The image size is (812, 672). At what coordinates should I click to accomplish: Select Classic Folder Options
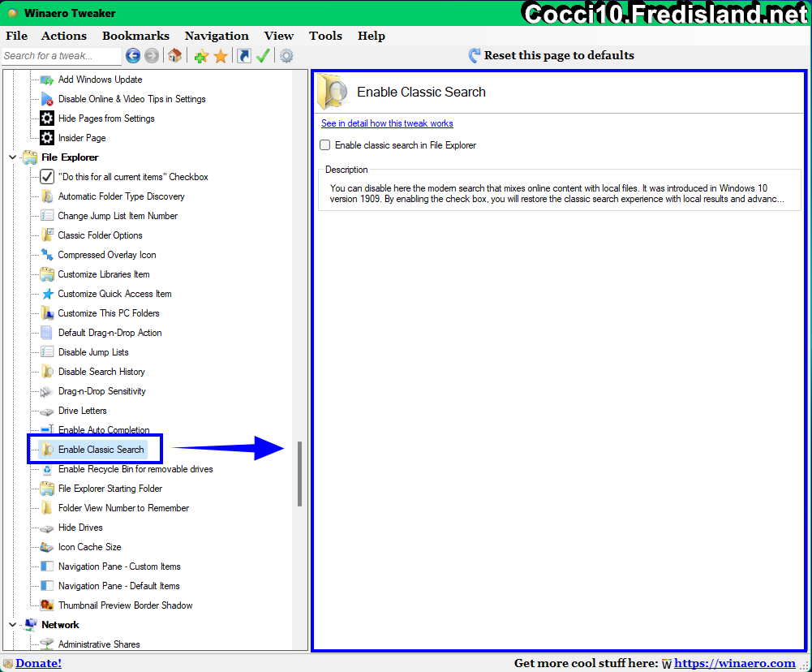[x=100, y=235]
